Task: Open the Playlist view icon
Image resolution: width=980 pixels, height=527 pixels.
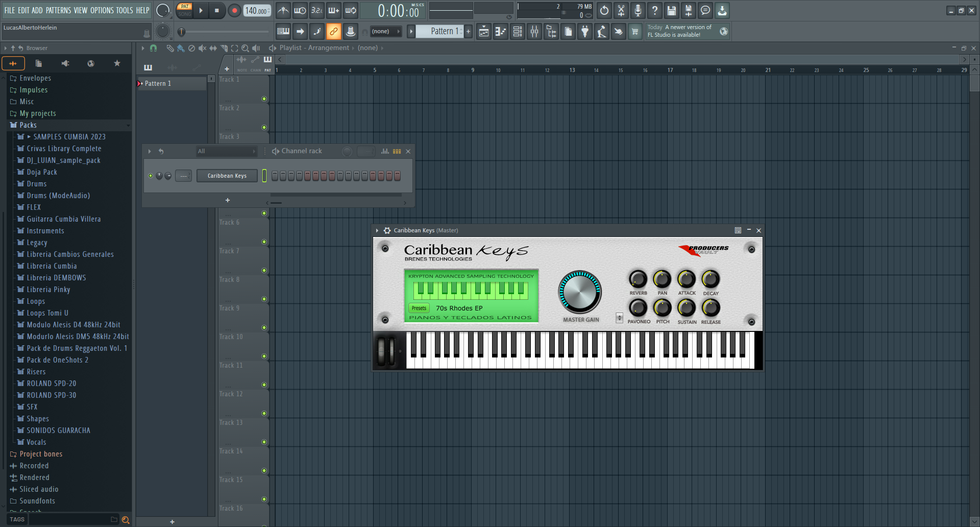Action: pos(484,32)
